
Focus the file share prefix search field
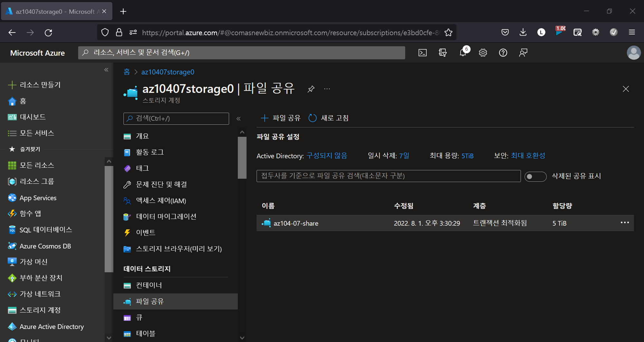click(389, 176)
